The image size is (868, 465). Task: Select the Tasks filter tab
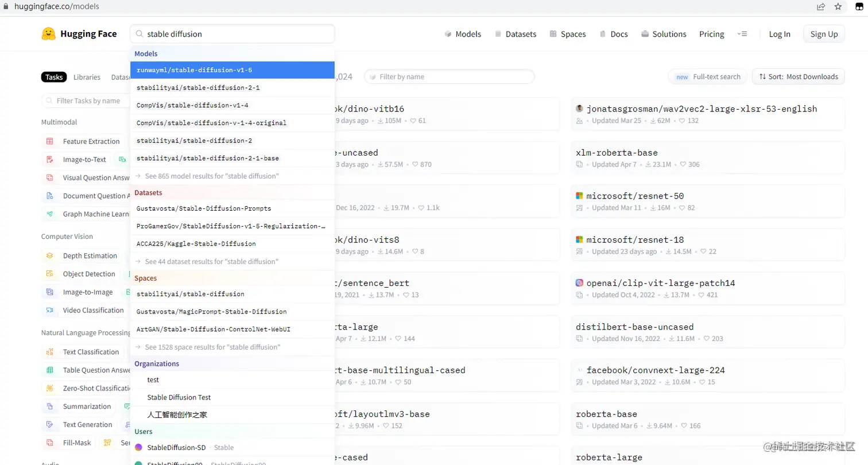[54, 77]
